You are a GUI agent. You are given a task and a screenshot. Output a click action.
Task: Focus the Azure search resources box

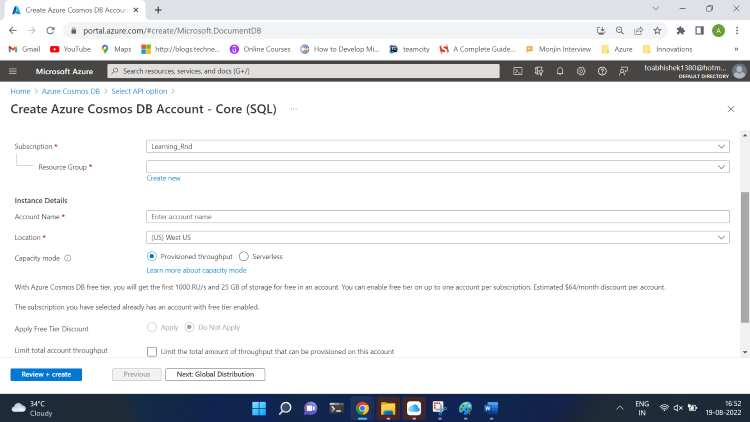[304, 71]
